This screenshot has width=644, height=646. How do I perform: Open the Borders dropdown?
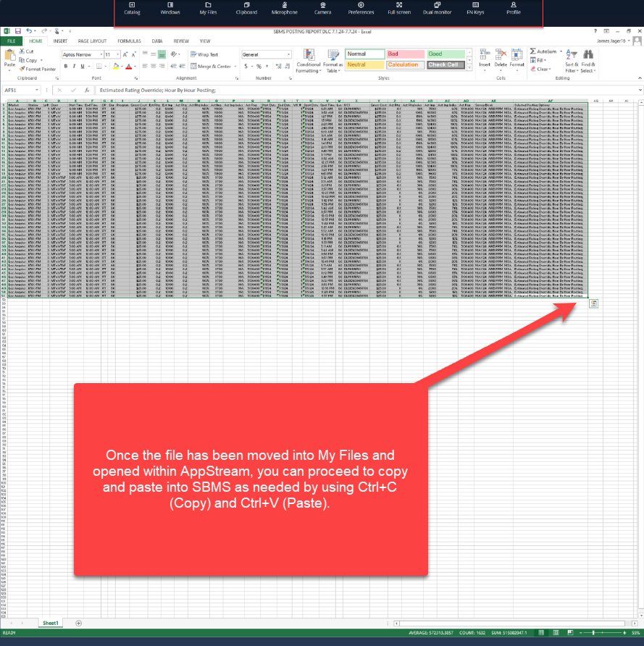[106, 67]
